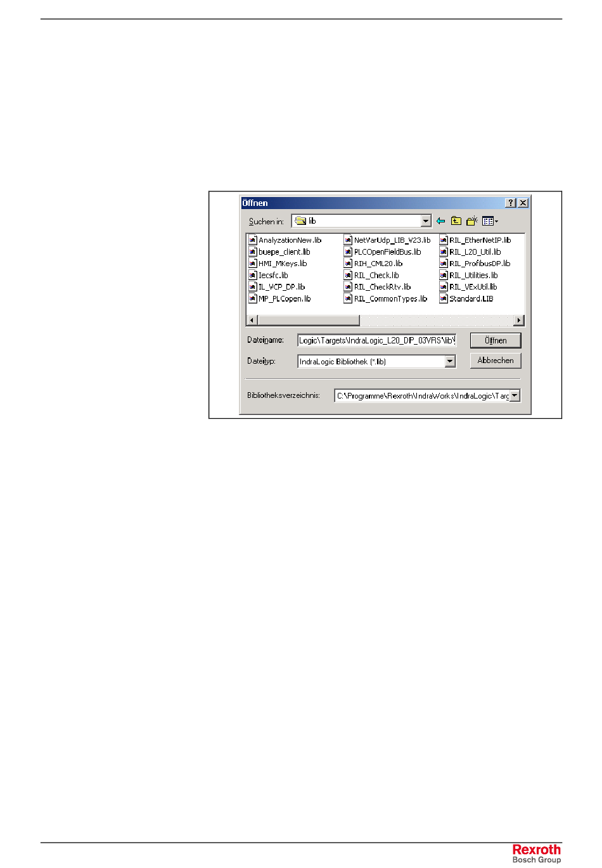
Task: Expand the Bibliotheksverzeichnis dropdown
Action: [515, 395]
